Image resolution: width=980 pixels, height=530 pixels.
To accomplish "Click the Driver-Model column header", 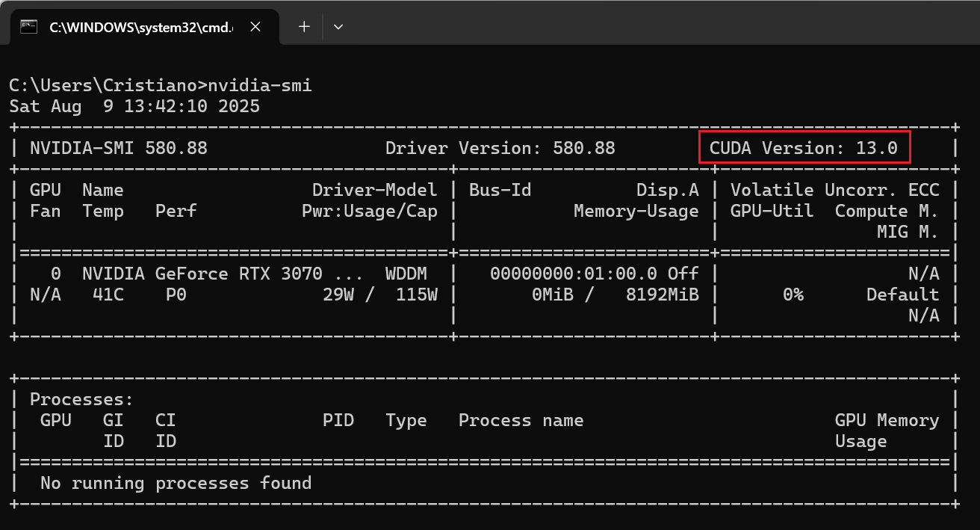I will pyautogui.click(x=374, y=190).
